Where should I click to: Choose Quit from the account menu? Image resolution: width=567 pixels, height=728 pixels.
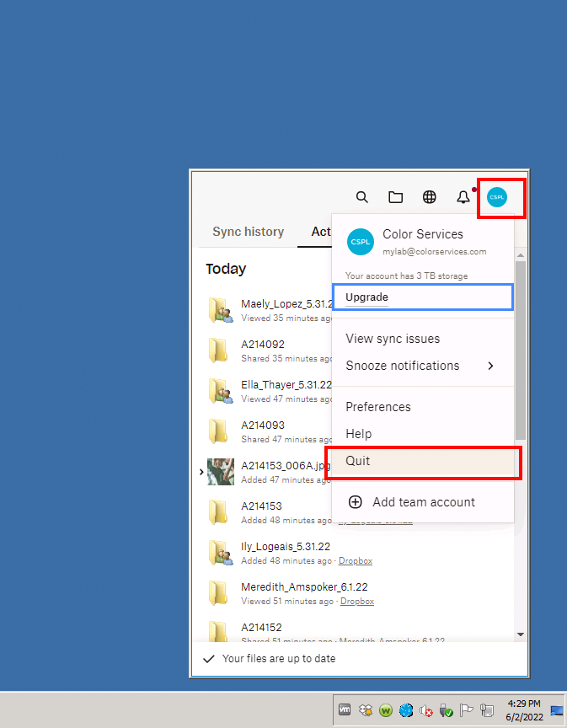pyautogui.click(x=358, y=461)
